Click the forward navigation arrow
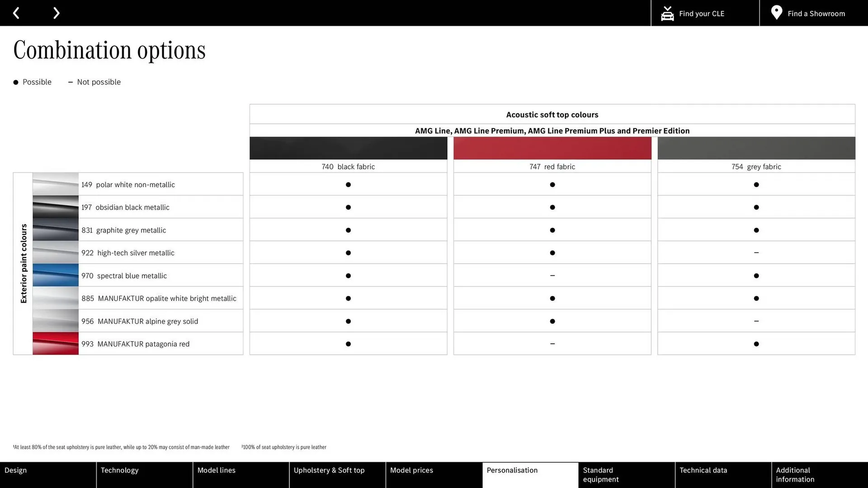This screenshot has height=488, width=868. coord(56,13)
